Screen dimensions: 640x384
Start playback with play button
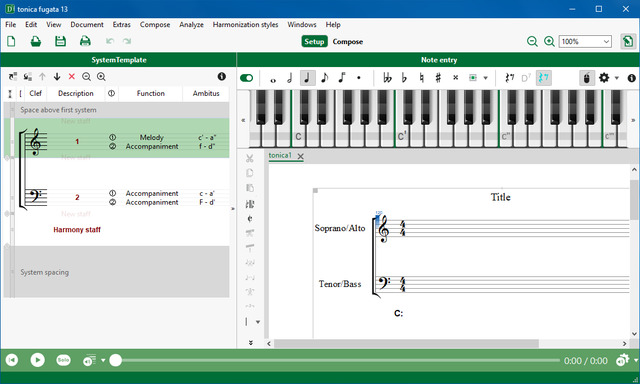(x=38, y=360)
